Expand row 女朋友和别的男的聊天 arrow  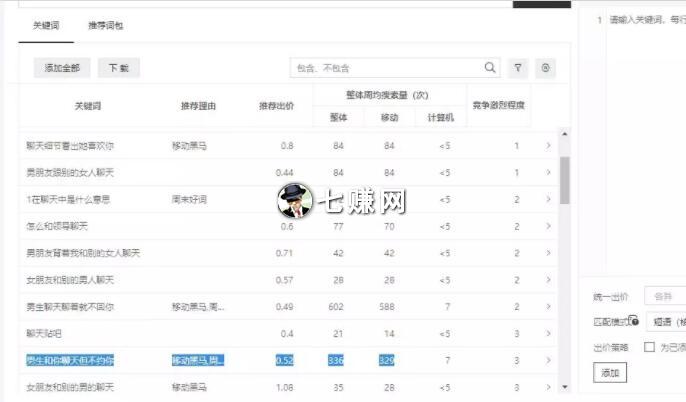[549, 387]
